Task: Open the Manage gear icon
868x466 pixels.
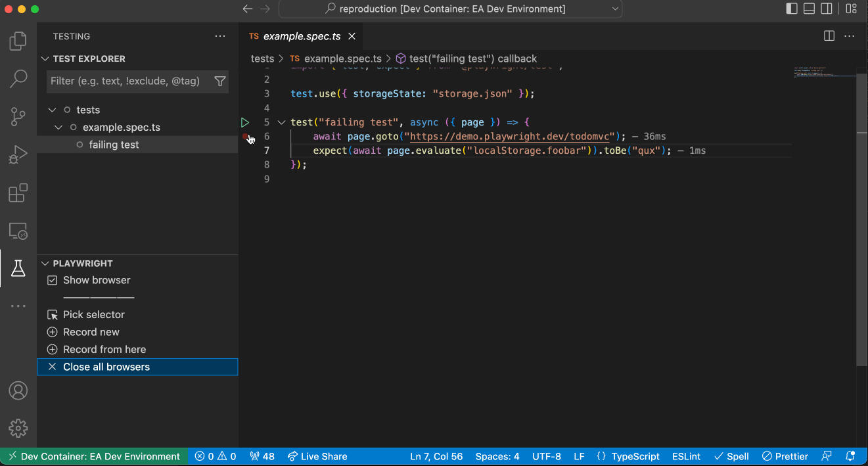Action: [18, 428]
